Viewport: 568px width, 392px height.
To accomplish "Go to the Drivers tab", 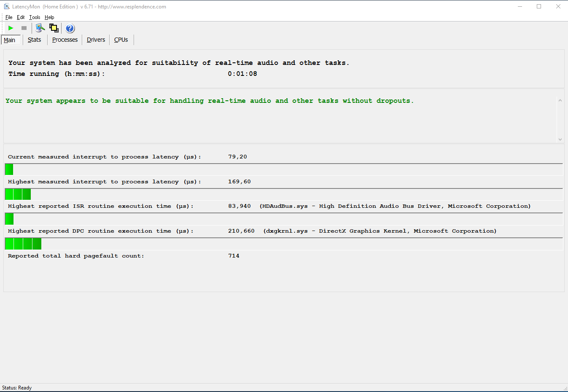I will coord(96,40).
